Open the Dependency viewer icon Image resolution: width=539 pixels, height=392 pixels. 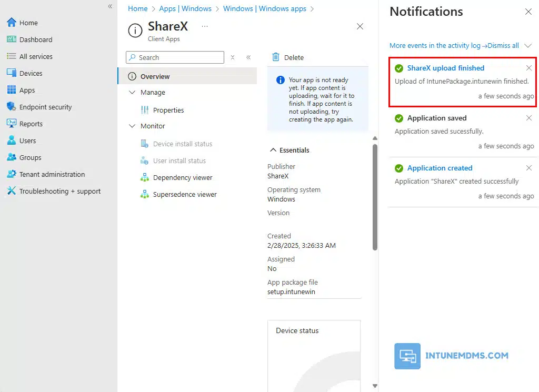tap(145, 178)
